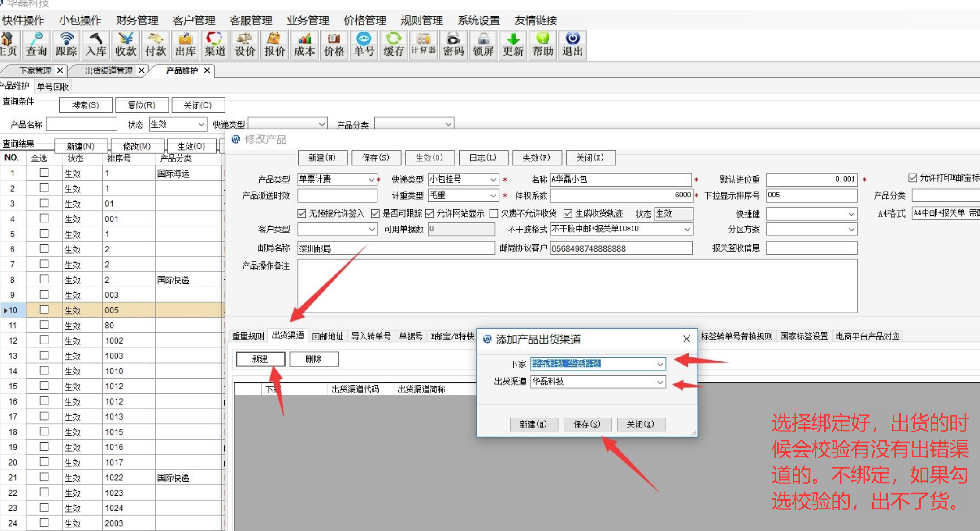980x531 pixels.
Task: Switch to the 重量规则 tab
Action: pyautogui.click(x=248, y=336)
